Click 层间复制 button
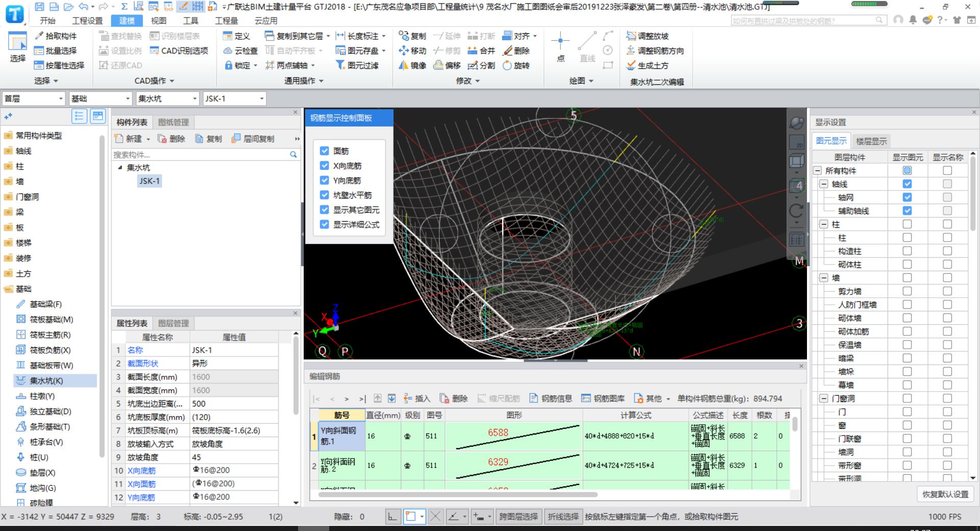Viewport: 980px width, 531px height. pos(253,139)
